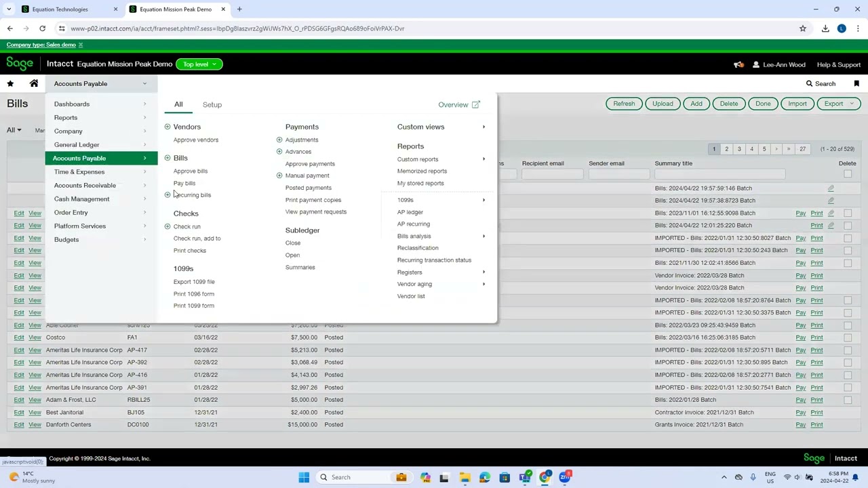868x488 pixels.
Task: Tick delete checkbox for 12:30:50:8027 Batch row
Action: click(848, 238)
